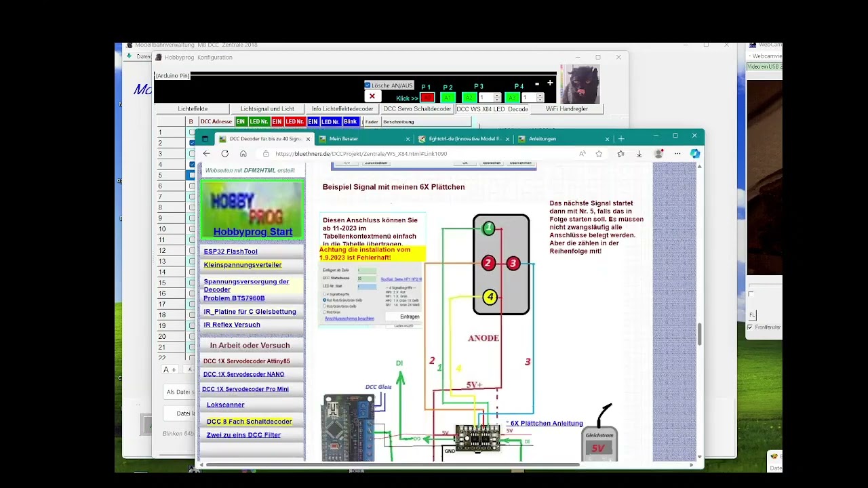This screenshot has height=488, width=868.
Task: Toggle the 'Lösche AN/AUS' checkbox
Action: point(368,85)
